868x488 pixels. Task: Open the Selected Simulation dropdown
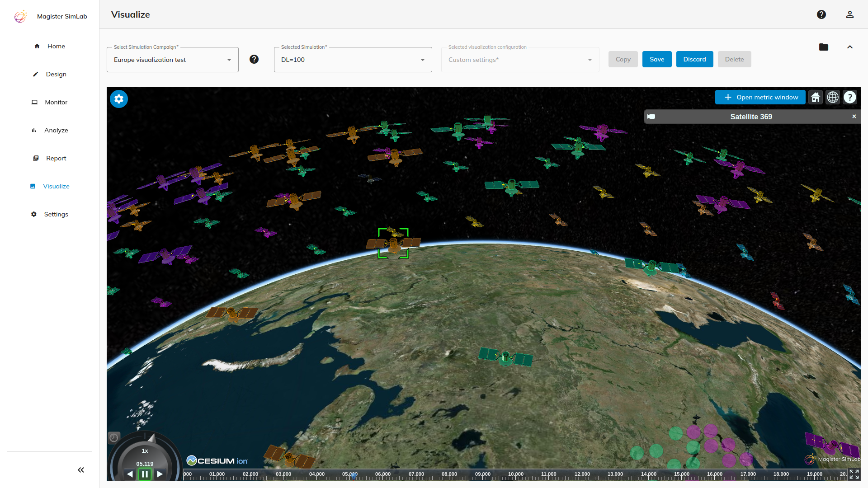pyautogui.click(x=353, y=60)
